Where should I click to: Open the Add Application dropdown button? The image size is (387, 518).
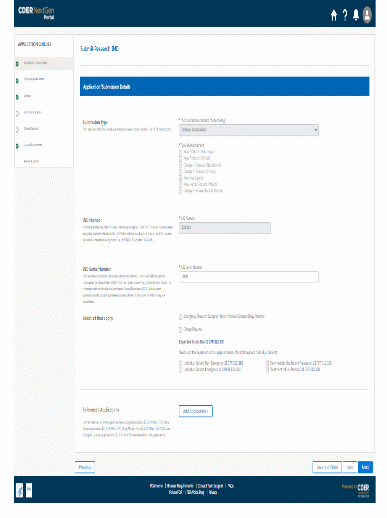click(x=196, y=411)
